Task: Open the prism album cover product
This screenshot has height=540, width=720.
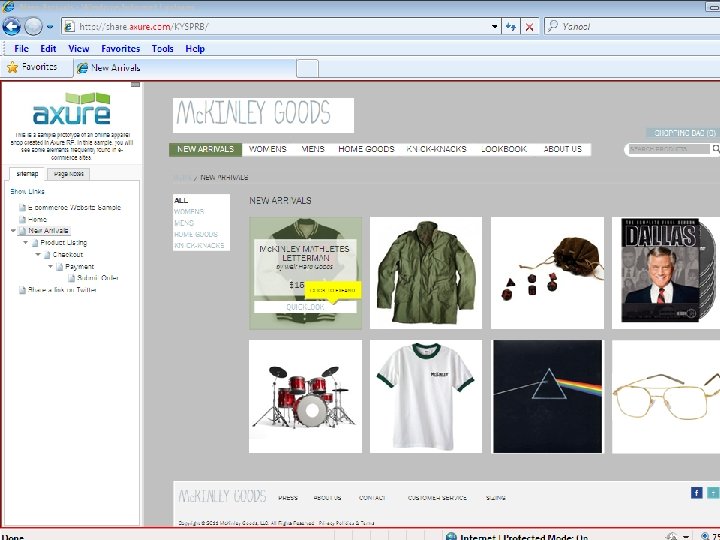Action: [x=547, y=396]
